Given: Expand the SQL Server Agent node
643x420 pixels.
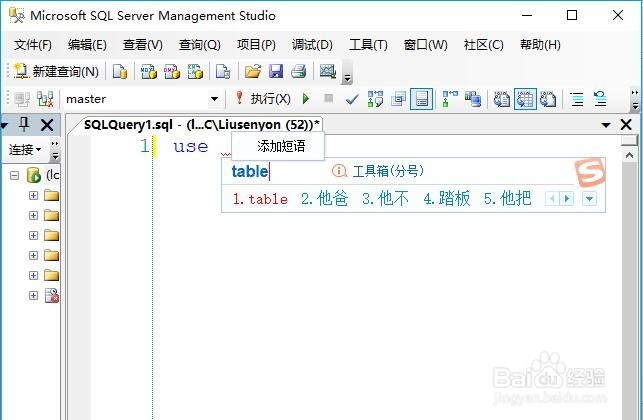Looking at the screenshot, I should tap(34, 295).
